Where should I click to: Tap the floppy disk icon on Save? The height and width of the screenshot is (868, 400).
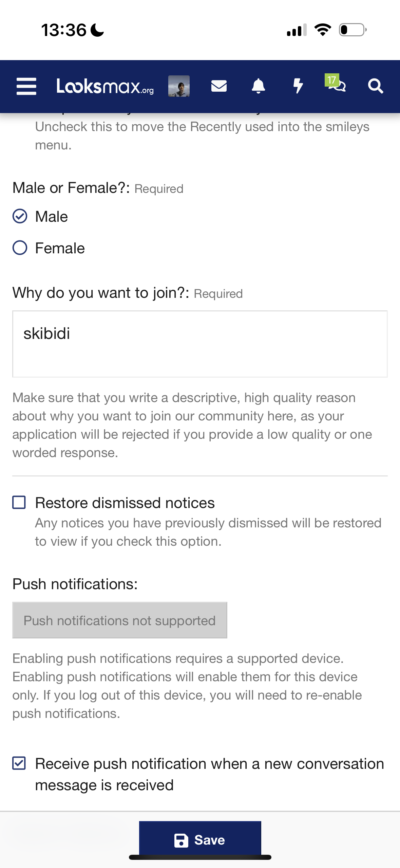[181, 840]
